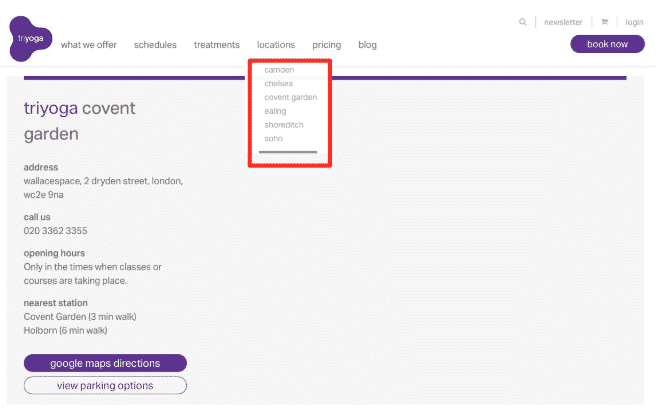
Task: Open the schedules menu
Action: click(155, 45)
